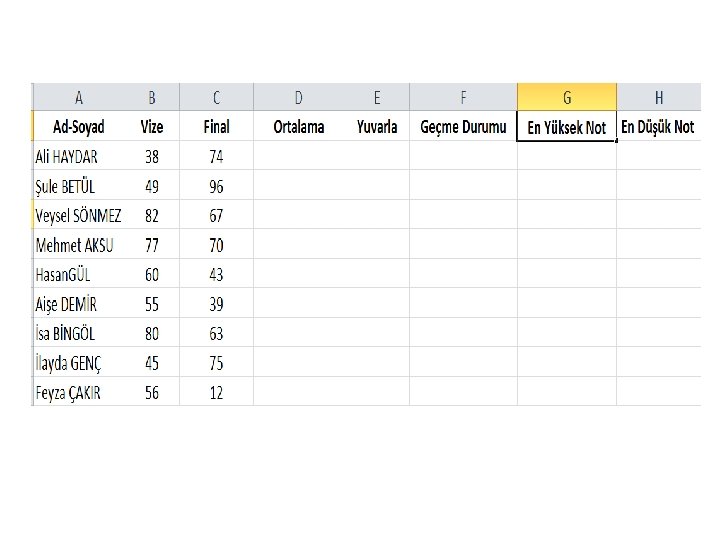
Task: Click İsa BİNGÖL's Vize score 80
Action: pos(152,333)
